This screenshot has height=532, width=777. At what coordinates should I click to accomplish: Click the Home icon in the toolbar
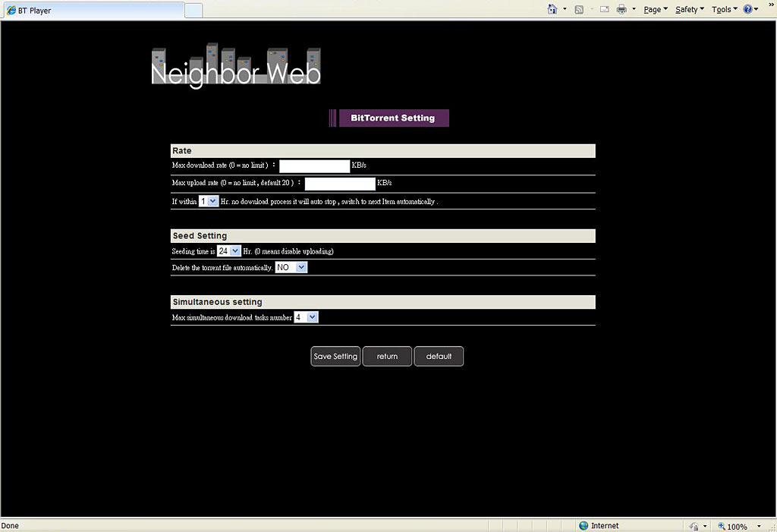click(x=552, y=9)
